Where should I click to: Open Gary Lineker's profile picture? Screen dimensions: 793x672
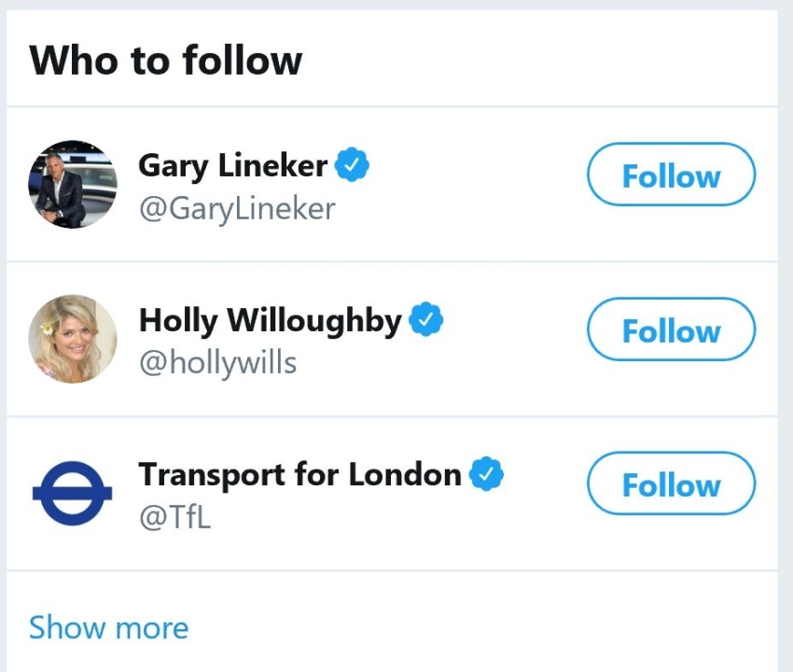pos(73,185)
